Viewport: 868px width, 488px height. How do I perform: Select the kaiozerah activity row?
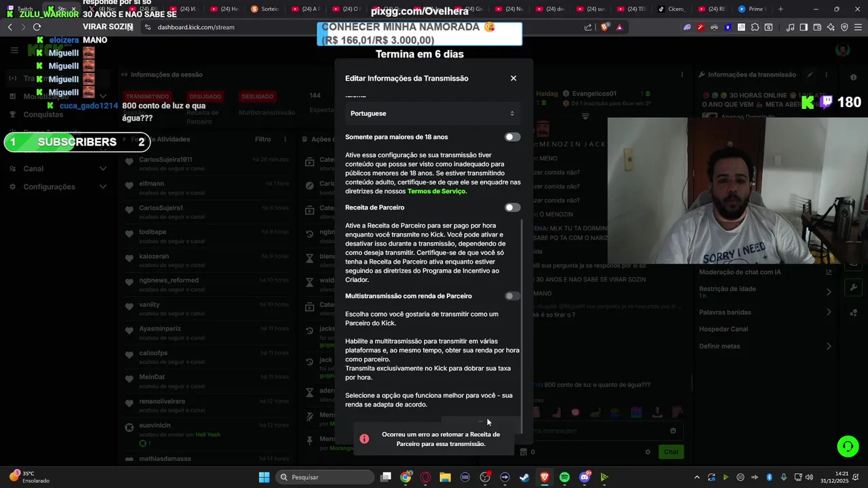pos(208,260)
